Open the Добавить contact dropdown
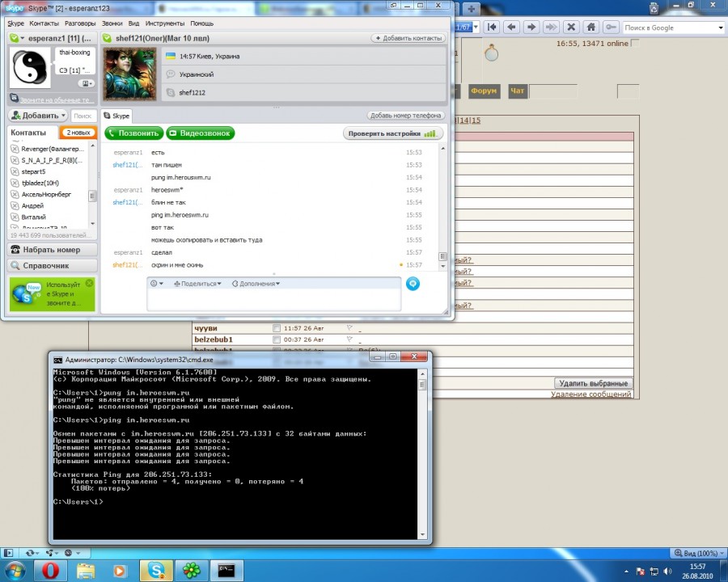This screenshot has width=728, height=582. [39, 115]
